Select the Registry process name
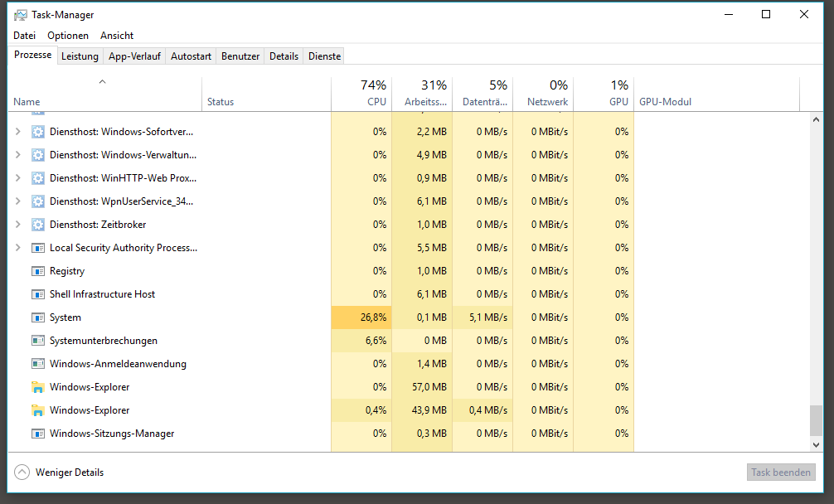Viewport: 834px width, 504px height. pos(67,271)
